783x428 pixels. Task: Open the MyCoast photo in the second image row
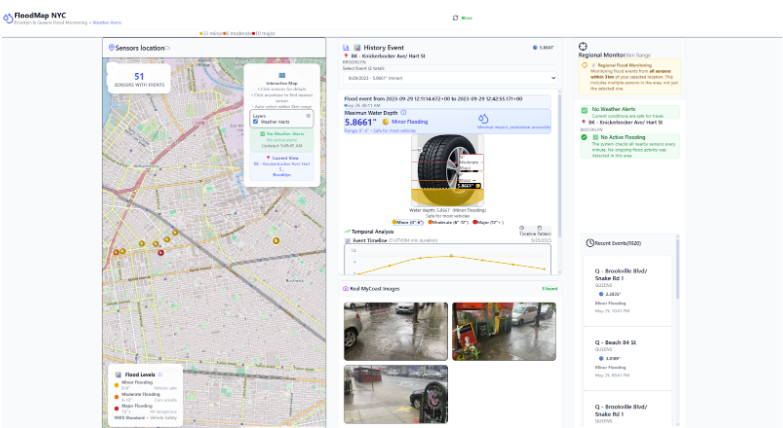pos(395,394)
